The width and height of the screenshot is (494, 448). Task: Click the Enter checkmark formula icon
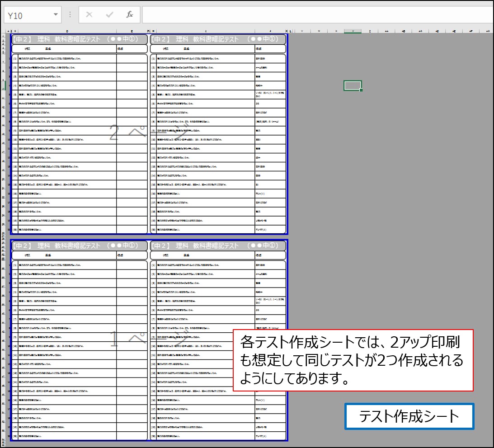[109, 14]
